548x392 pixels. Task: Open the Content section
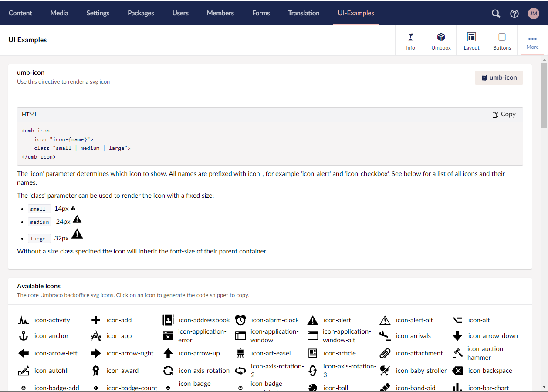click(x=20, y=13)
